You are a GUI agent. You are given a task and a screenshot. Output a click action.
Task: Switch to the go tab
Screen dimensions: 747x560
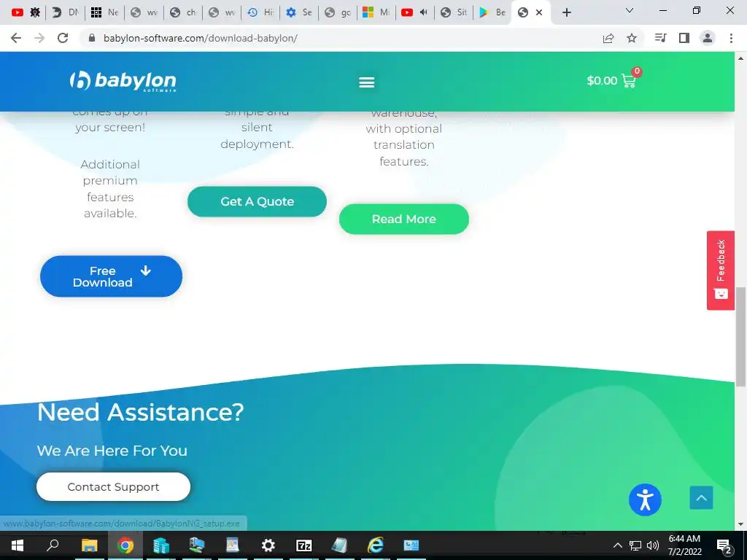click(338, 12)
